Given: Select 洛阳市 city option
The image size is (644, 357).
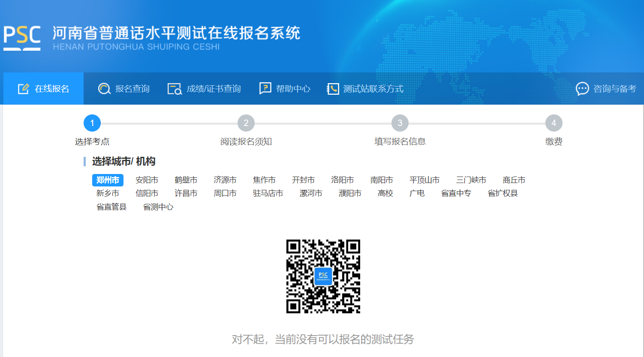Looking at the screenshot, I should pyautogui.click(x=343, y=180).
